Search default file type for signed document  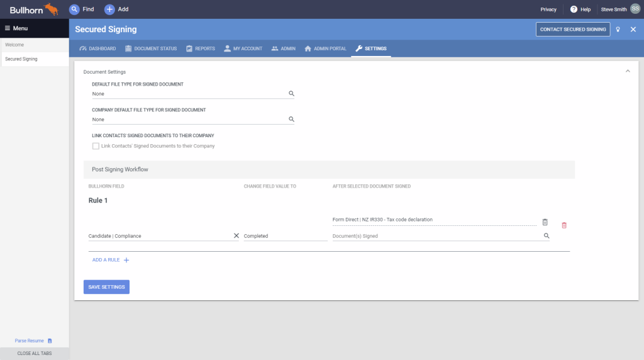point(291,93)
